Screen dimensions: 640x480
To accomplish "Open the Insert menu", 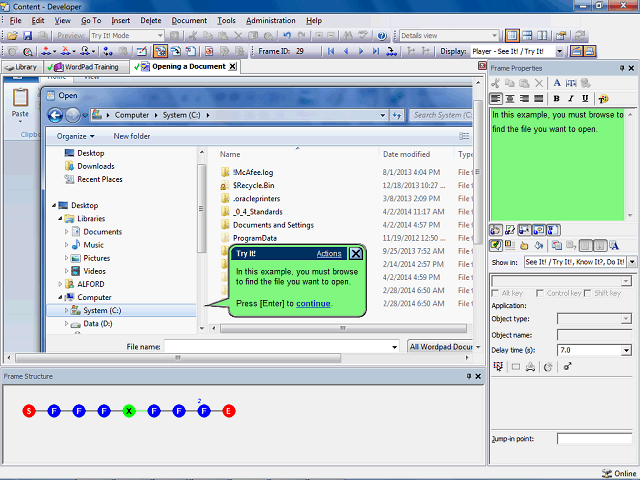I will click(120, 20).
